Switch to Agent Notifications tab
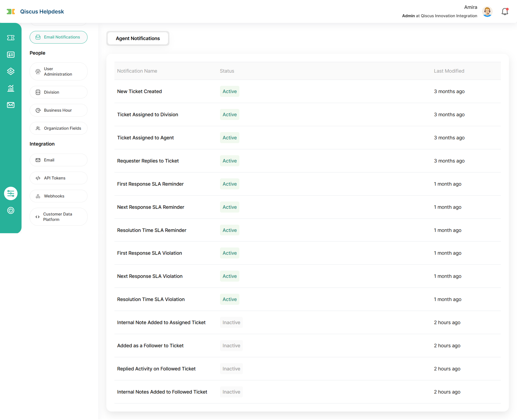Viewport: 517px width, 420px height. tap(138, 38)
